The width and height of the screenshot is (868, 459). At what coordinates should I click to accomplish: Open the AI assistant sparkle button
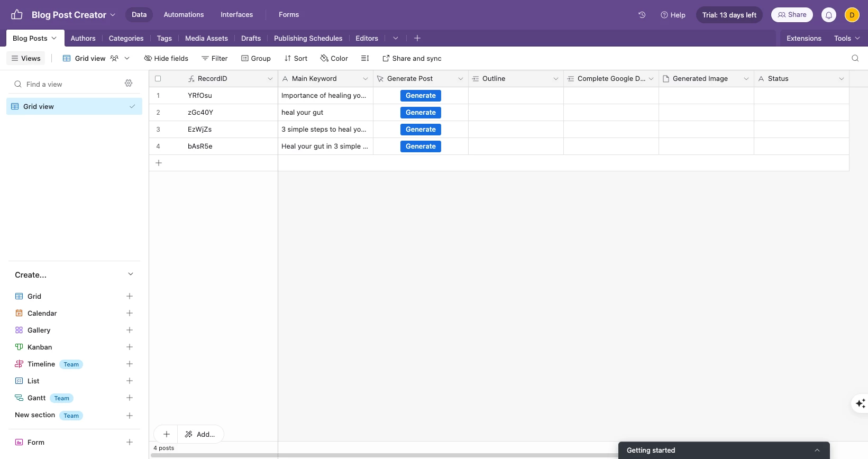(x=860, y=403)
